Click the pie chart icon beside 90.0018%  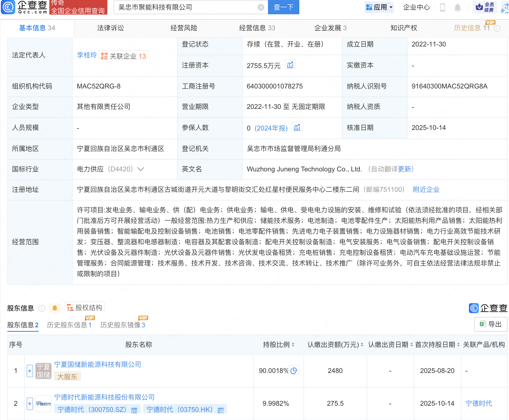pyautogui.click(x=294, y=370)
